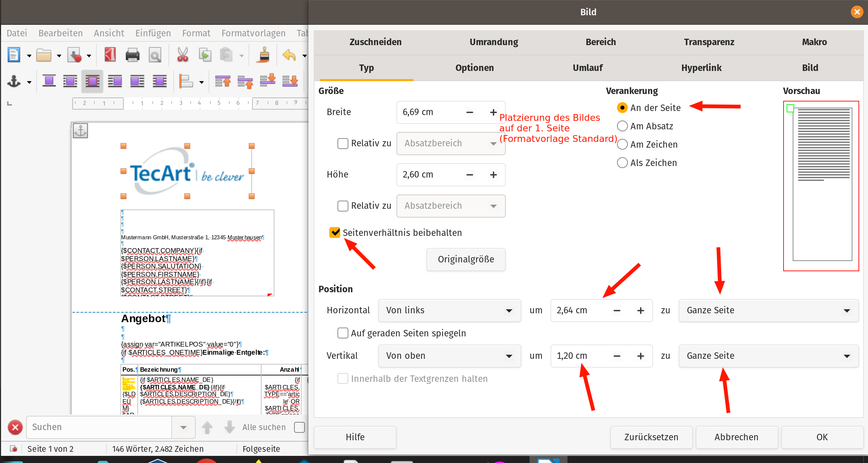Click the Zurücksetzen button
The image size is (868, 463).
pyautogui.click(x=651, y=437)
